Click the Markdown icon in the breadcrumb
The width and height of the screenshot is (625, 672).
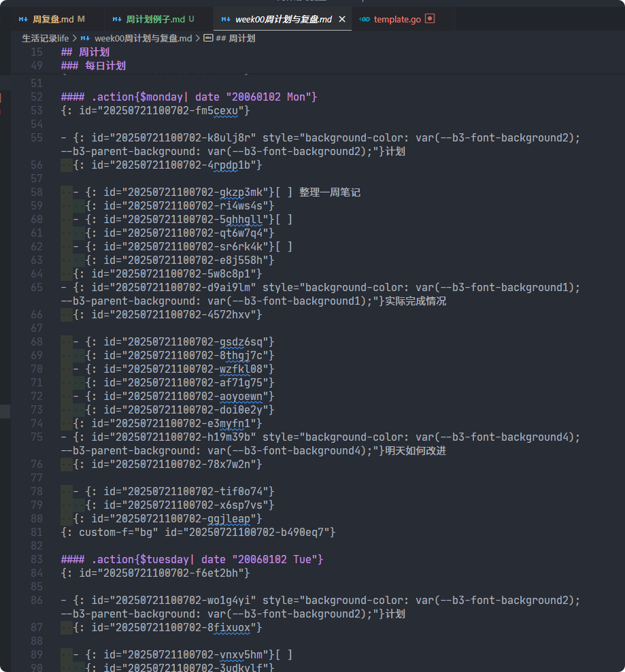coord(85,39)
